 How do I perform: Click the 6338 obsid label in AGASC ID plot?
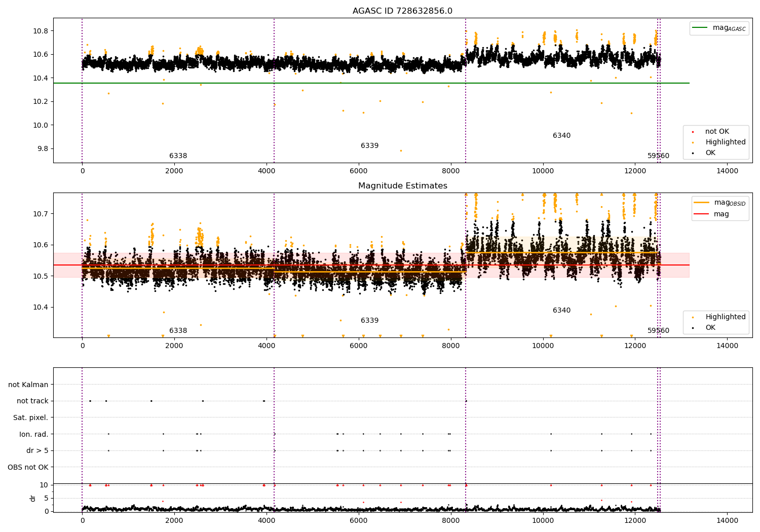click(178, 156)
